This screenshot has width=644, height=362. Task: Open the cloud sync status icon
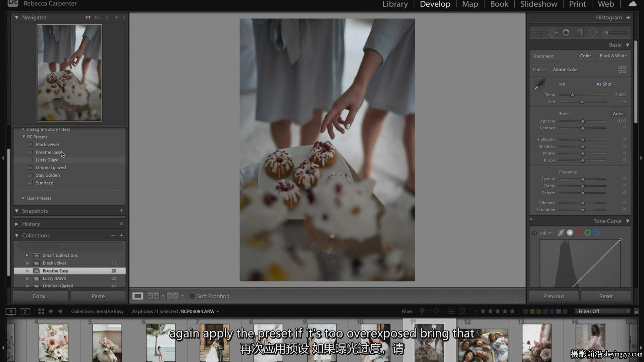(632, 4)
